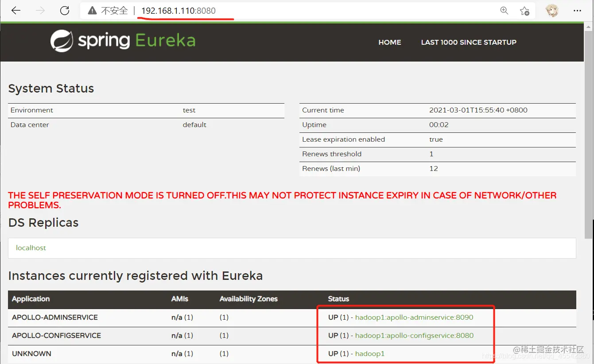Screen dimensions: 594x364
Task: Add page to favorites star icon
Action: [525, 11]
